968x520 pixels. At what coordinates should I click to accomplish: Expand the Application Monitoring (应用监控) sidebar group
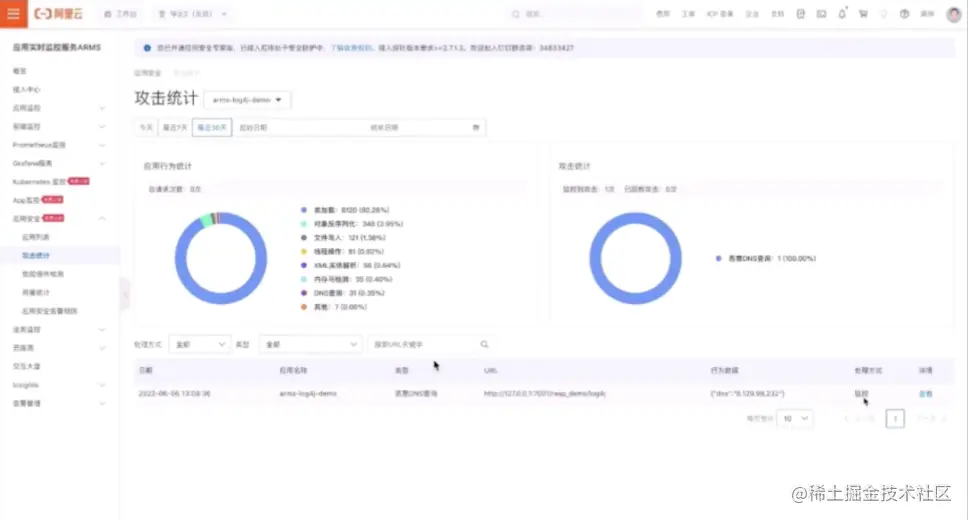[x=59, y=108]
